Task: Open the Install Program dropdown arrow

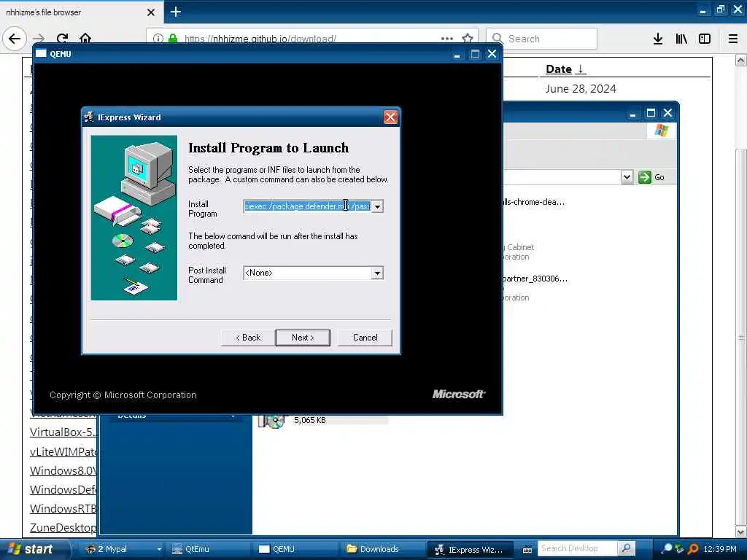Action: (377, 206)
